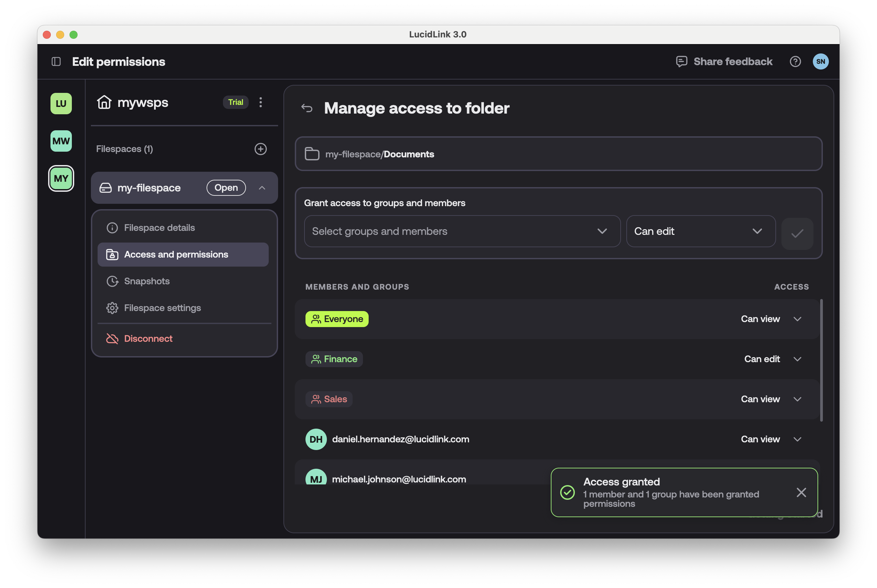This screenshot has width=877, height=588.
Task: Add a new filespace with plus icon
Action: [261, 149]
